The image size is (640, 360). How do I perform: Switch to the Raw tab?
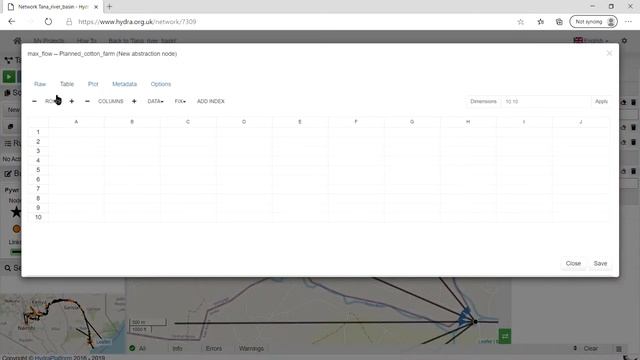pos(40,84)
